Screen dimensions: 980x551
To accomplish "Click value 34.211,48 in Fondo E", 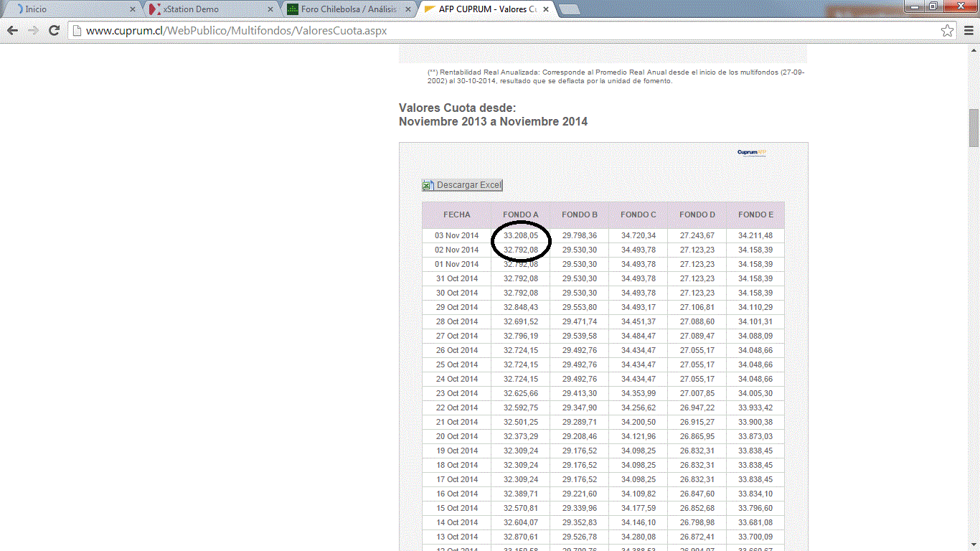I will click(755, 235).
